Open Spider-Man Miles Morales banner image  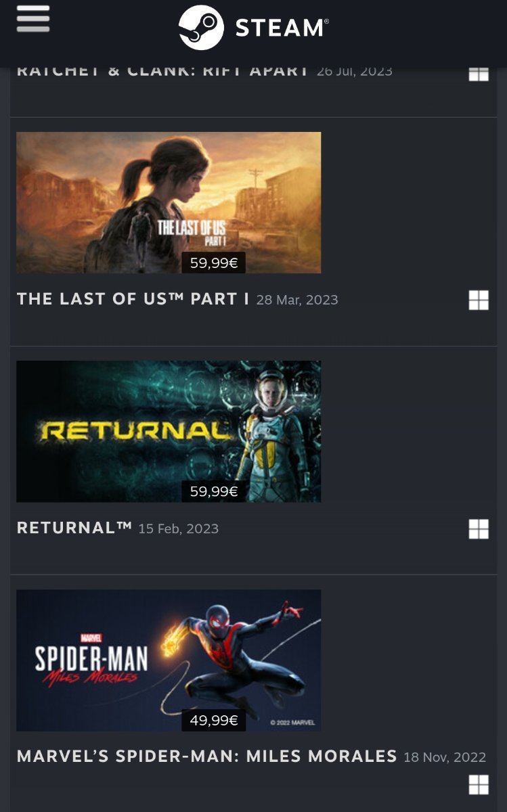click(x=169, y=660)
